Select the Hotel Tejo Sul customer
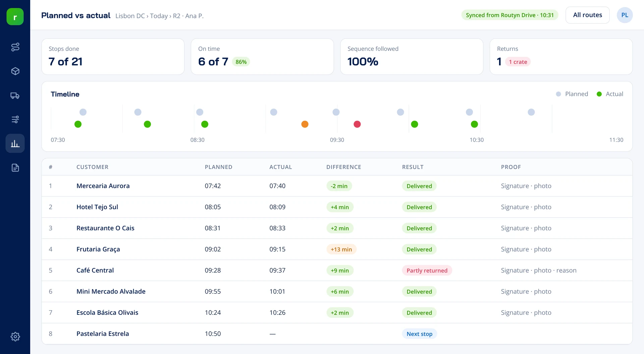Image resolution: width=644 pixels, height=354 pixels. pos(97,207)
